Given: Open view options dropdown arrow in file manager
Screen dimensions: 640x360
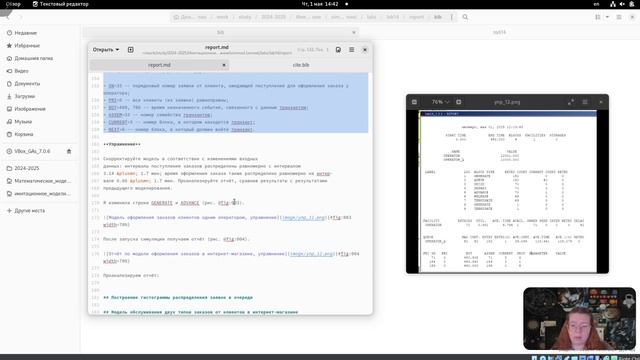Looking at the screenshot, I should 607,17.
